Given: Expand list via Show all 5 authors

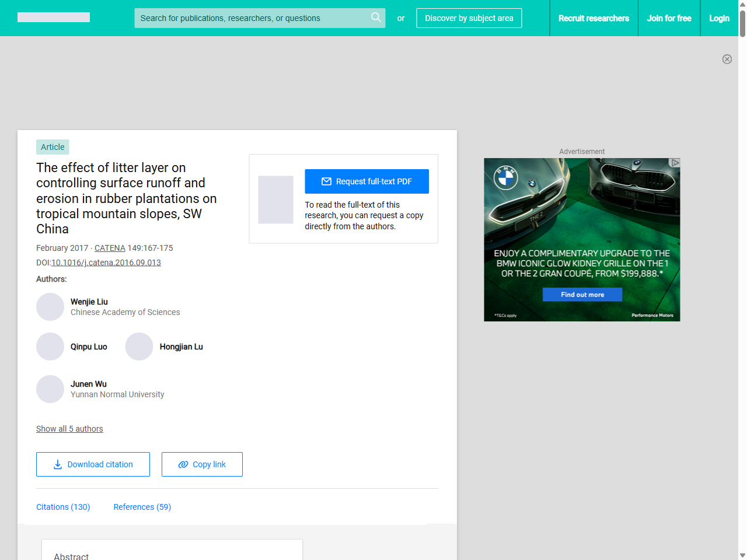Looking at the screenshot, I should point(69,429).
